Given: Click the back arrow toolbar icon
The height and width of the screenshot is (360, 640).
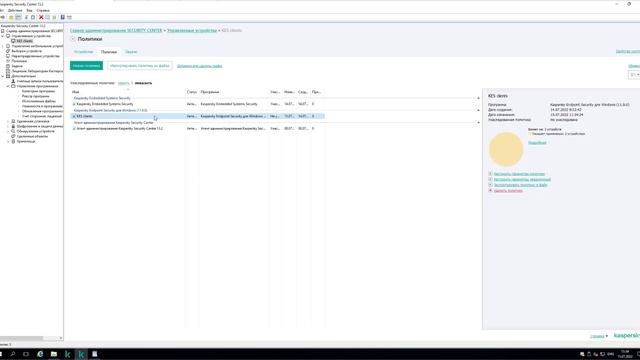Looking at the screenshot, I should click(2, 17).
